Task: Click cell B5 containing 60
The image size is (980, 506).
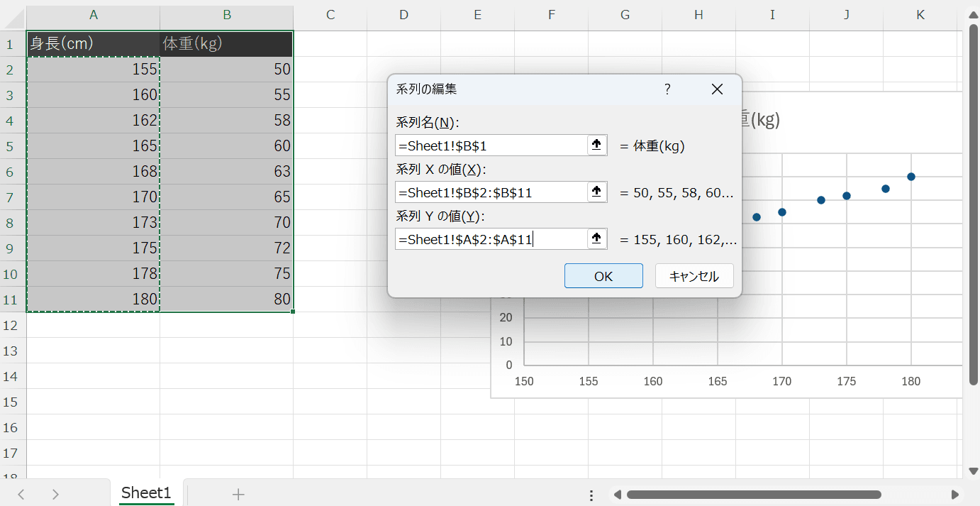Action: (226, 146)
